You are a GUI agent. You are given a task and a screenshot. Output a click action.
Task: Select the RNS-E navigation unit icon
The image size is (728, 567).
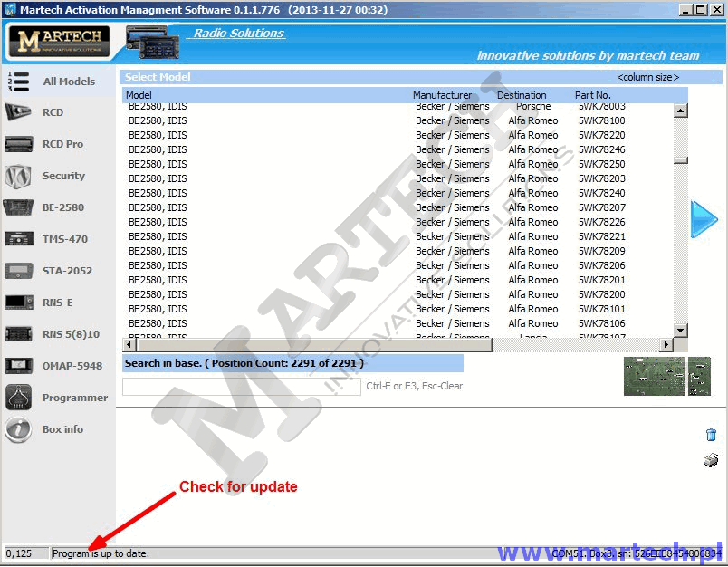(x=19, y=303)
